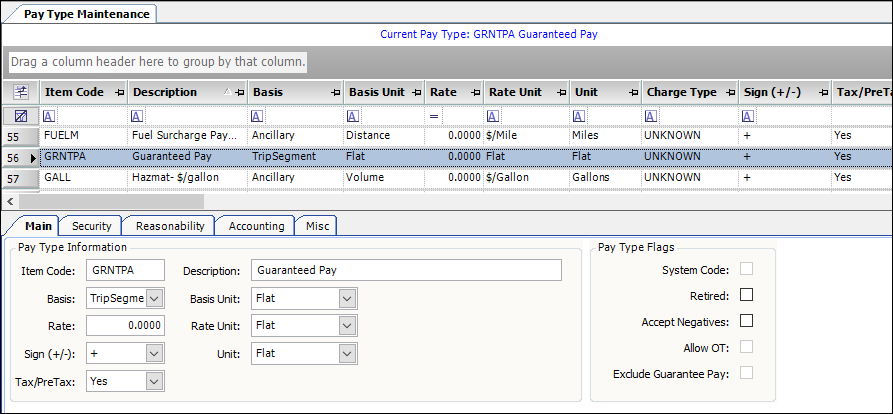Click the clear filter row icon
The width and height of the screenshot is (893, 414).
tap(20, 116)
